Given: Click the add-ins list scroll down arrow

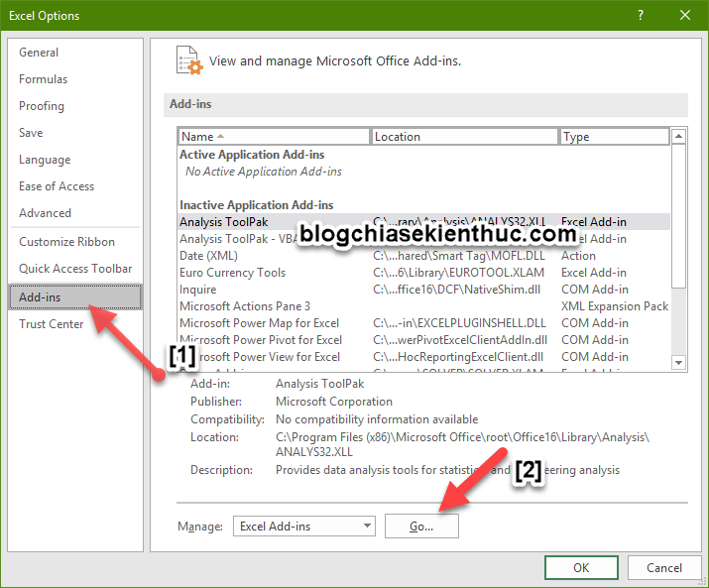Looking at the screenshot, I should tap(678, 363).
